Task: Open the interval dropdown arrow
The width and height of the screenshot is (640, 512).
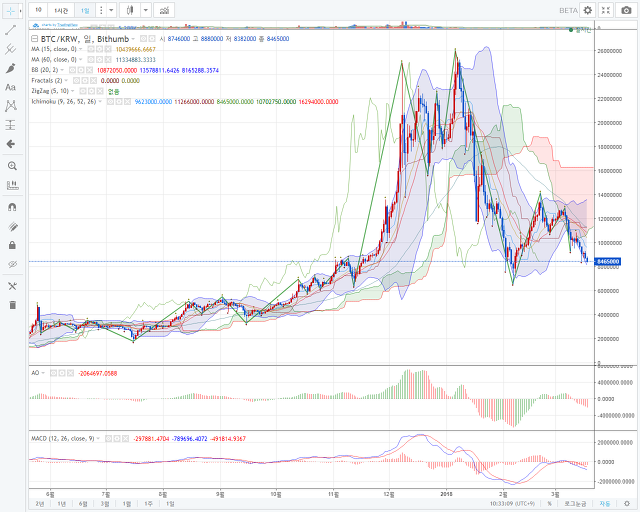Action: (x=111, y=10)
